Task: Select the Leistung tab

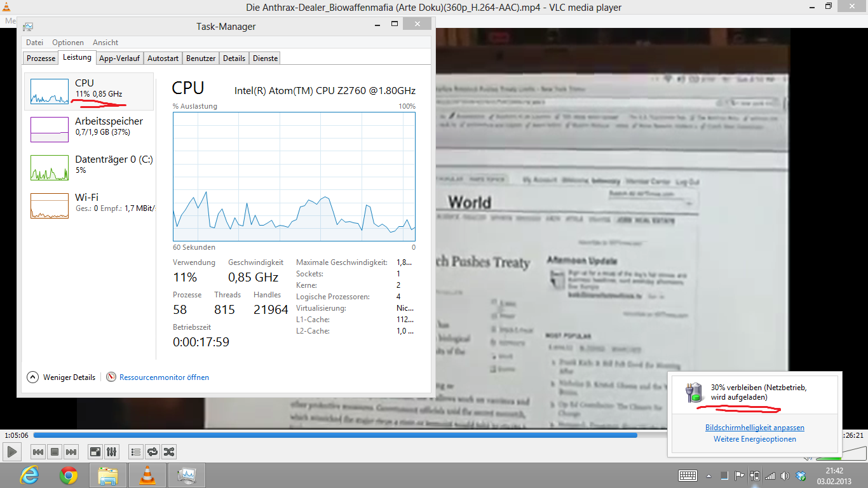Action: coord(77,57)
